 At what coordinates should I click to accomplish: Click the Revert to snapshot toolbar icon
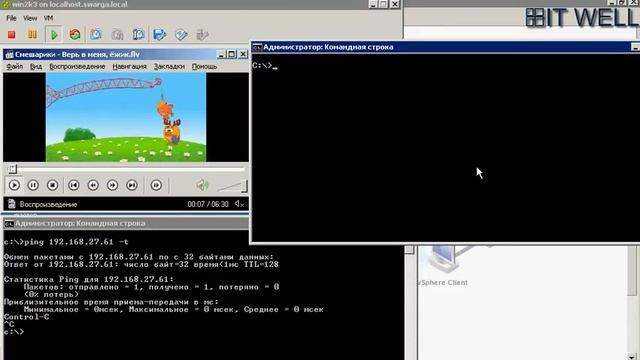118,35
